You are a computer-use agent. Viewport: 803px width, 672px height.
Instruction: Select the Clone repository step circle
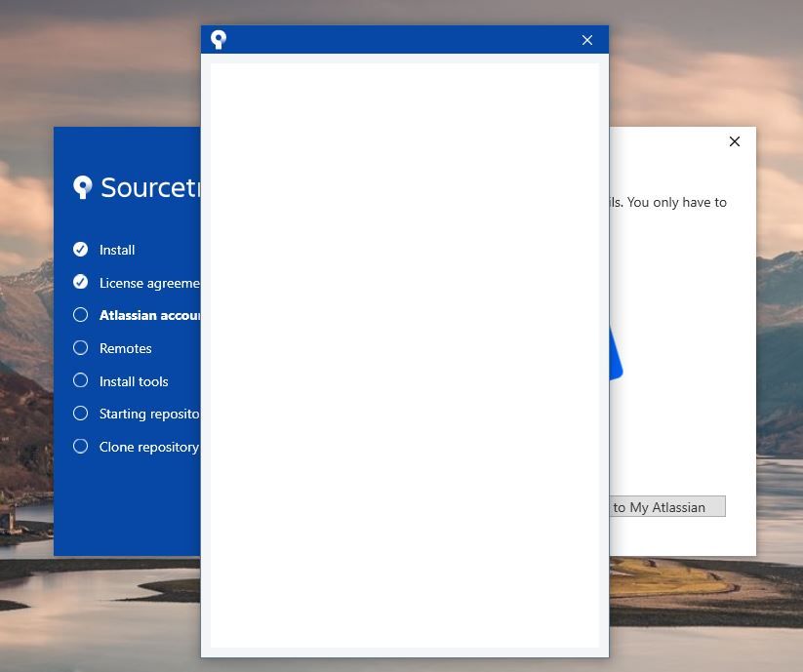point(80,447)
